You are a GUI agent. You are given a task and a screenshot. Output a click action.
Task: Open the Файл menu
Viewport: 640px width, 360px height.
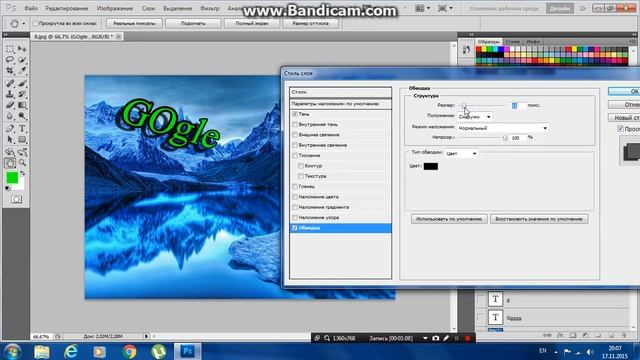[x=31, y=8]
